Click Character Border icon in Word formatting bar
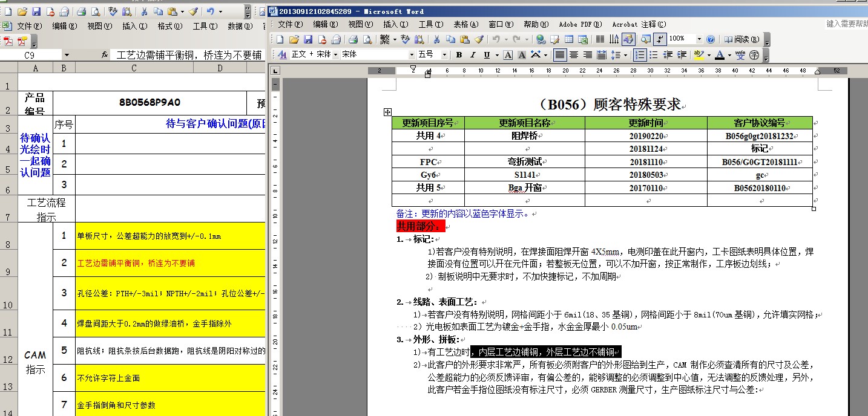 click(x=508, y=55)
